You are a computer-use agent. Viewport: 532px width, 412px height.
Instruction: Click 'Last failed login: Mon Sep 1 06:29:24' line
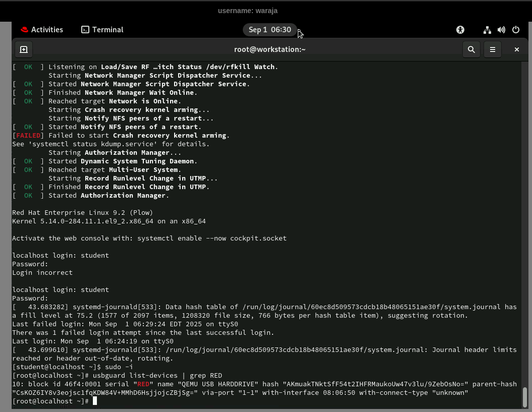click(125, 324)
